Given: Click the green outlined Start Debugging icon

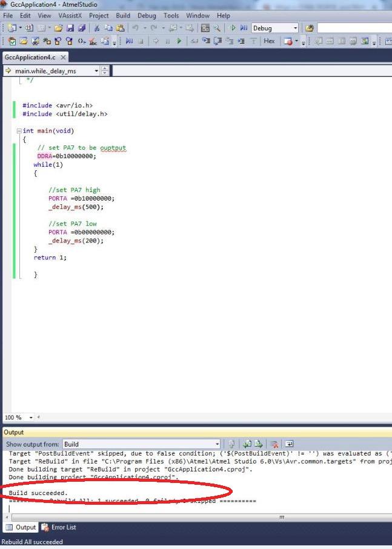Looking at the screenshot, I should [232, 28].
